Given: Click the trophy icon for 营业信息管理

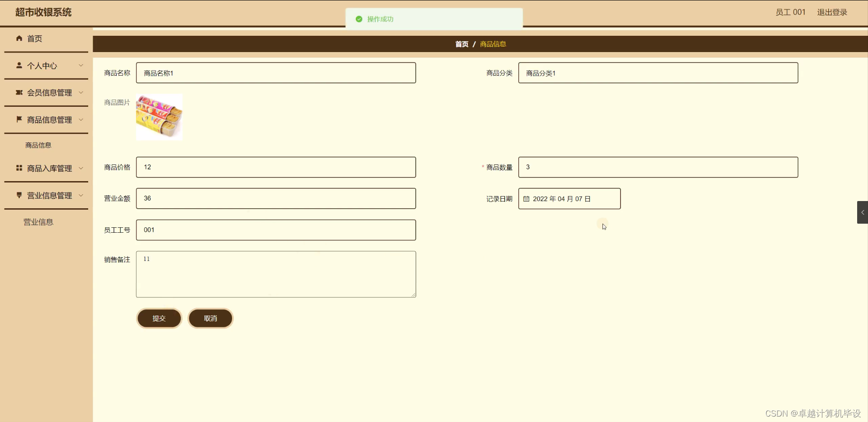Looking at the screenshot, I should coord(19,195).
